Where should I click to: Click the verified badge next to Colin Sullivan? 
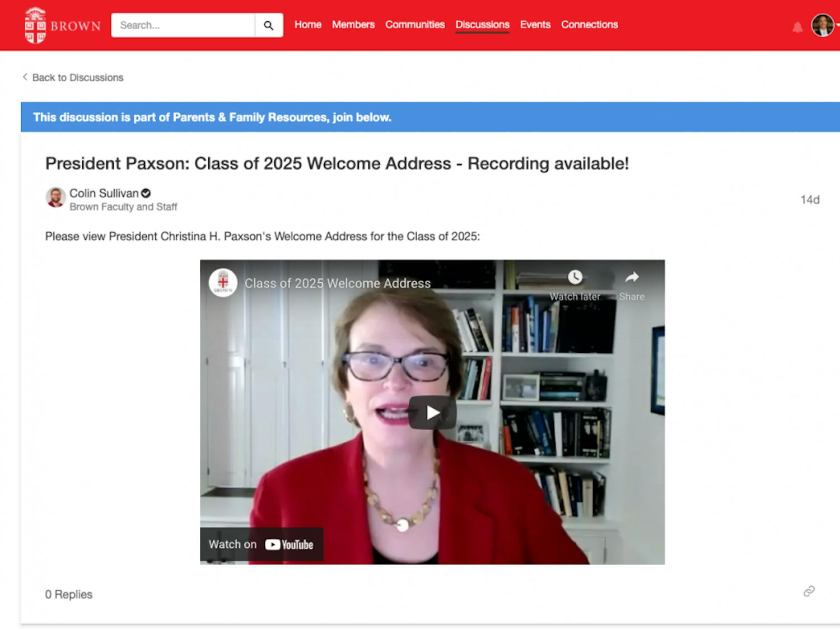pyautogui.click(x=146, y=193)
